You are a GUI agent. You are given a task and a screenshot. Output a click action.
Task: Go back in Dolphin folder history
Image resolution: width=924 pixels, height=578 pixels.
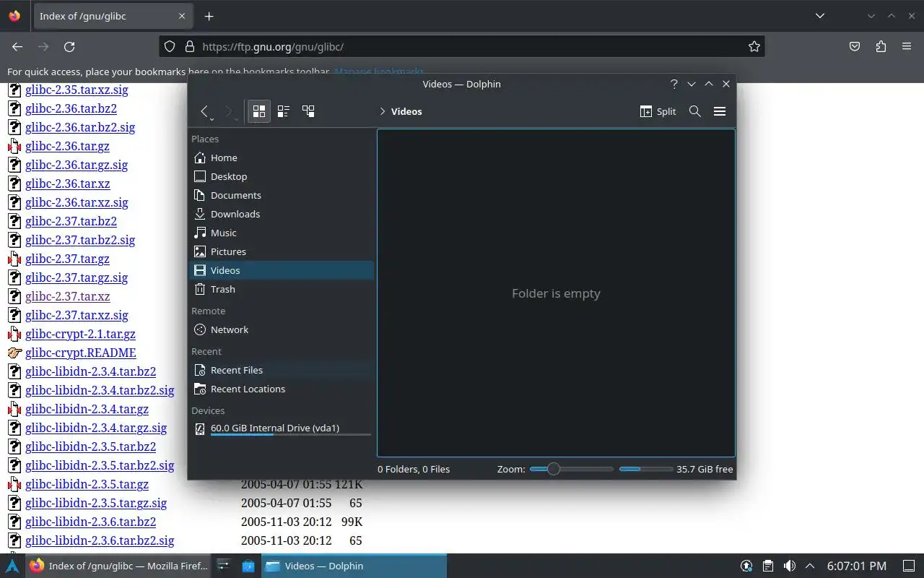tap(205, 111)
